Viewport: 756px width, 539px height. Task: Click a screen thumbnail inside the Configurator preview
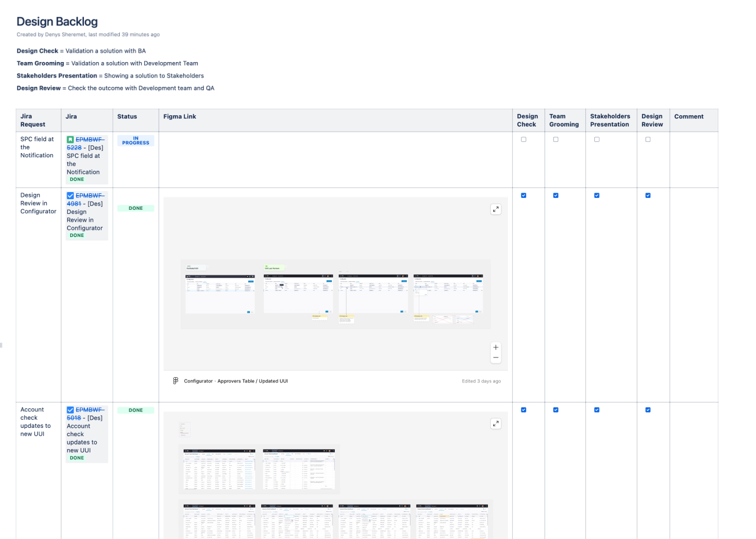tap(220, 293)
